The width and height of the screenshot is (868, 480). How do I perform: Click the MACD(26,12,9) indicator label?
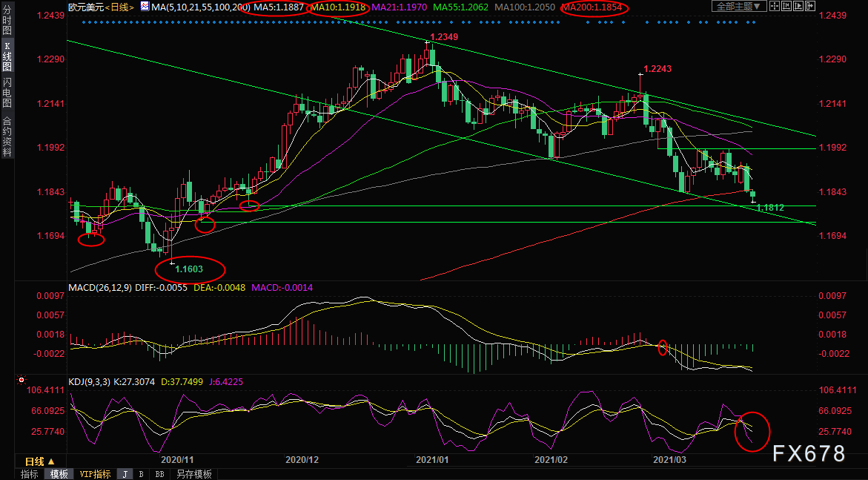tap(99, 287)
